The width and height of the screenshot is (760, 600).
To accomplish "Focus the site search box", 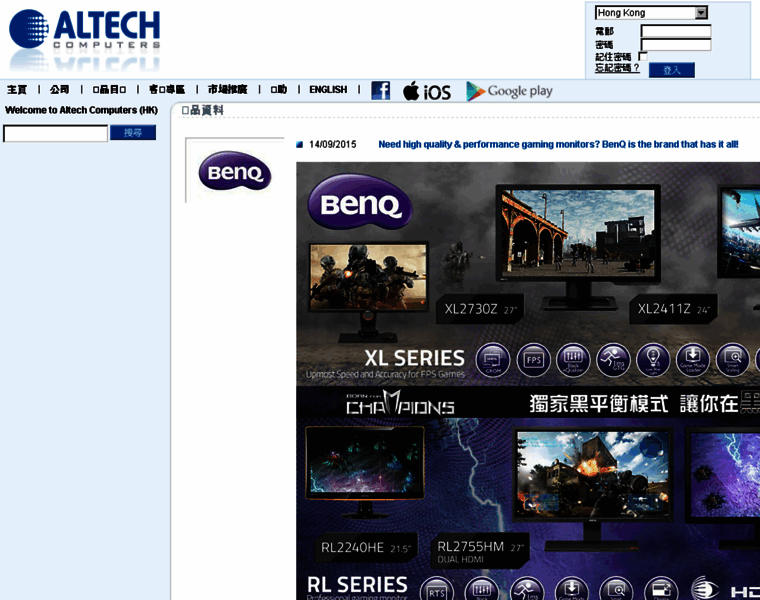I will pyautogui.click(x=56, y=133).
